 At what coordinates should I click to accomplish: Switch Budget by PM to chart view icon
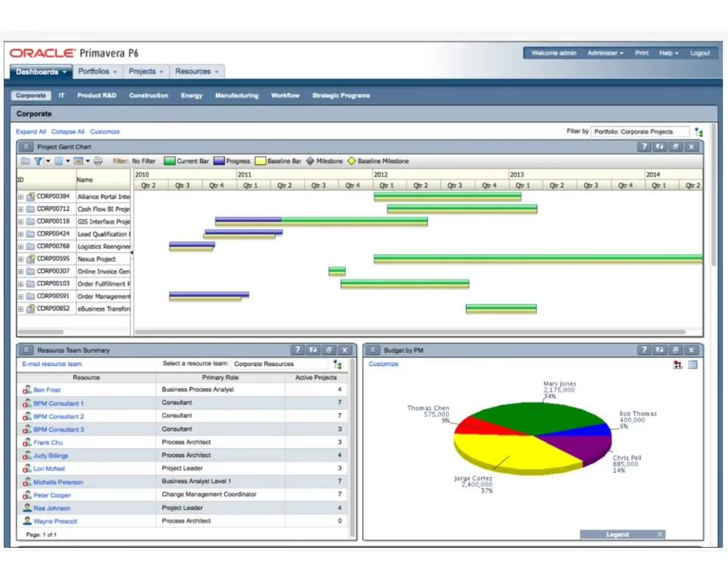[678, 365]
